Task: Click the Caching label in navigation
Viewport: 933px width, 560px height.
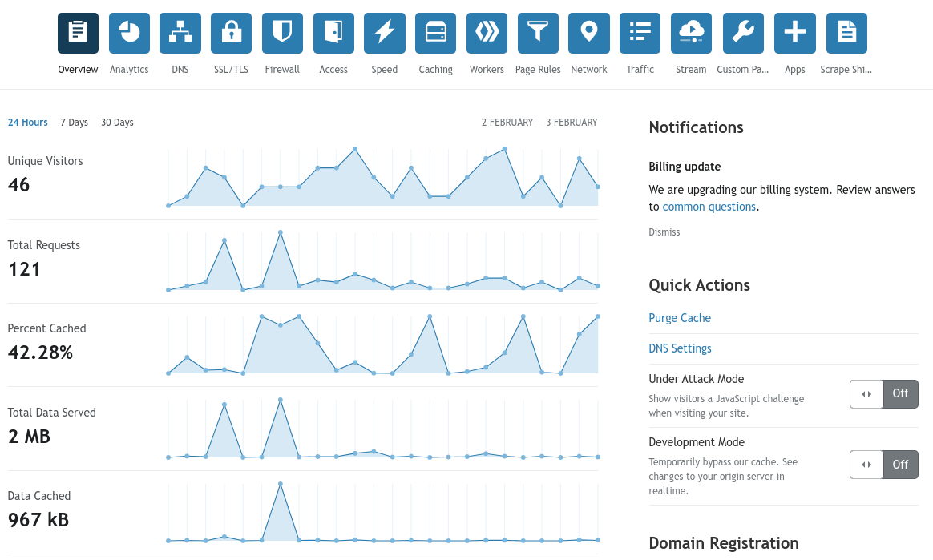Action: (x=435, y=70)
